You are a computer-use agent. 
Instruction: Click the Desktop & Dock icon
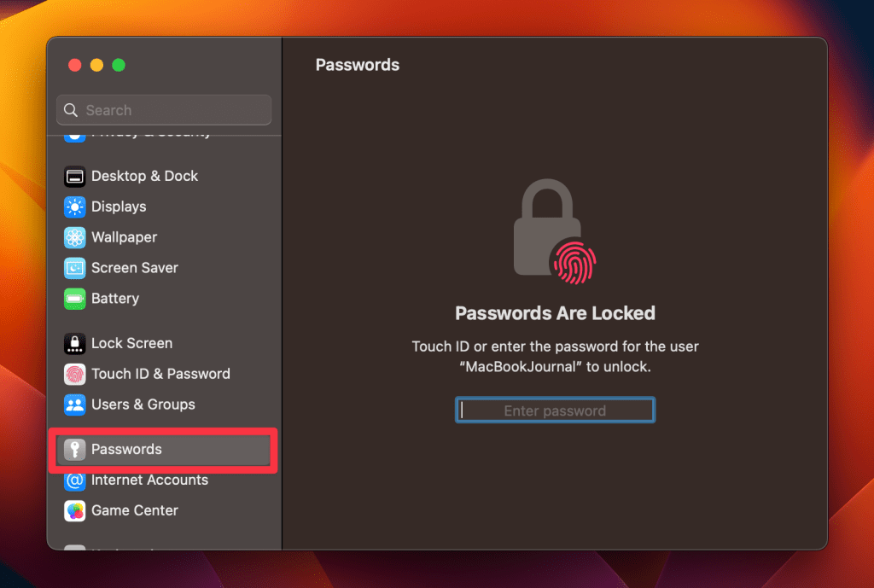[75, 177]
